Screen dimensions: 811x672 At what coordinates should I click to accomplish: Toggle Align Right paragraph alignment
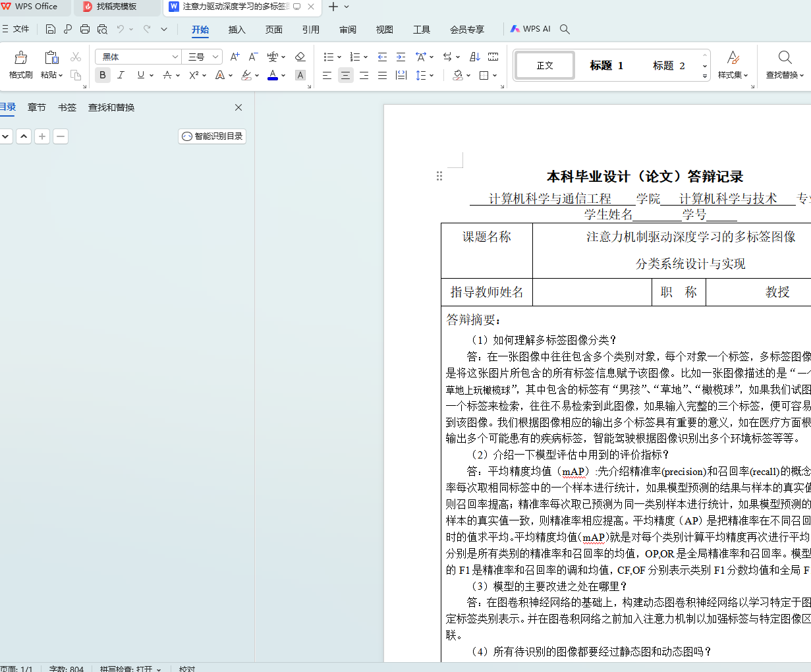[x=364, y=75]
